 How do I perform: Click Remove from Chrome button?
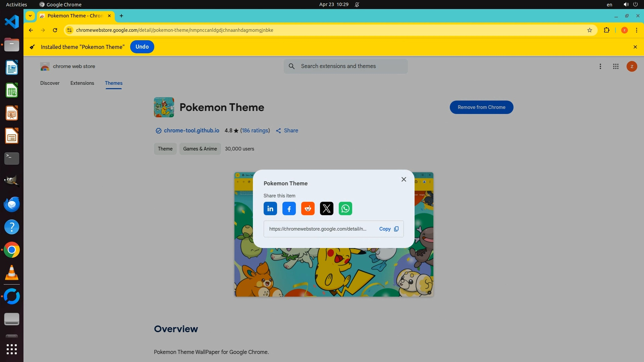pyautogui.click(x=481, y=107)
